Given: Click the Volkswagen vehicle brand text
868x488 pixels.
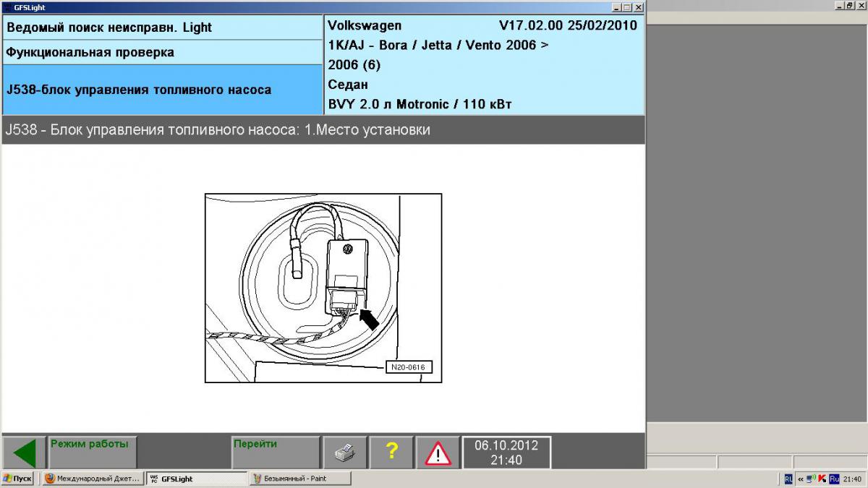Looking at the screenshot, I should pyautogui.click(x=365, y=25).
